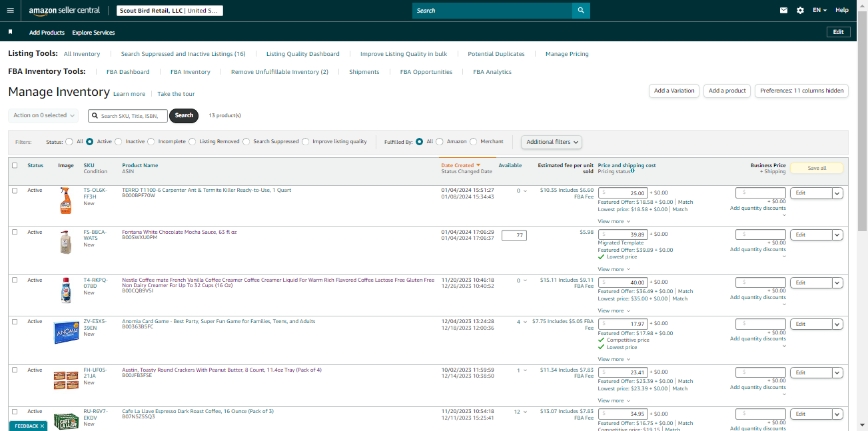The height and width of the screenshot is (431, 868).
Task: Click the Amazon Seller Central logo
Action: pyautogui.click(x=65, y=11)
